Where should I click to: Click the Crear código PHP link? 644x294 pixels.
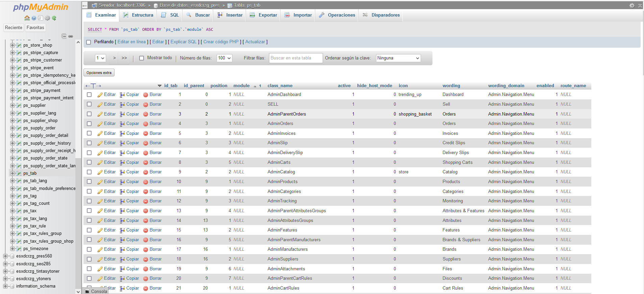(x=221, y=42)
